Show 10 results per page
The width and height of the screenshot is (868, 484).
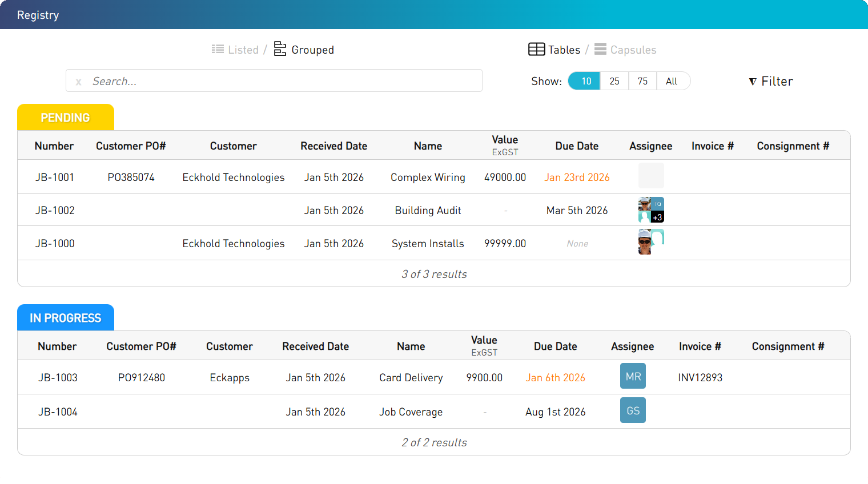[585, 81]
